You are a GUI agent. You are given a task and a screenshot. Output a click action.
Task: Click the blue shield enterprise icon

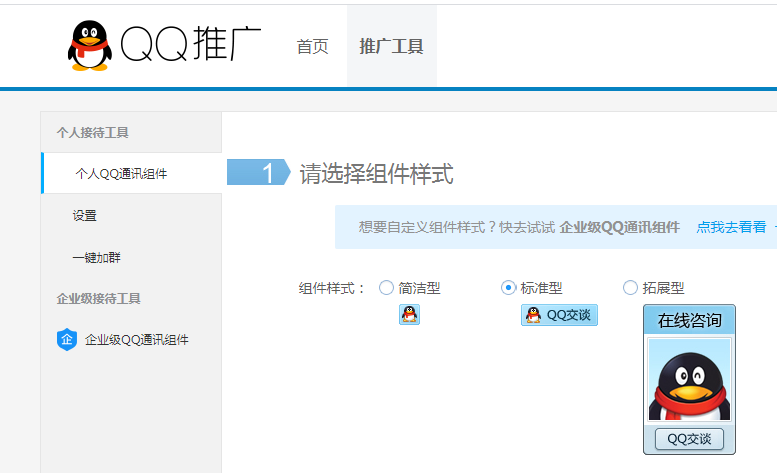67,340
